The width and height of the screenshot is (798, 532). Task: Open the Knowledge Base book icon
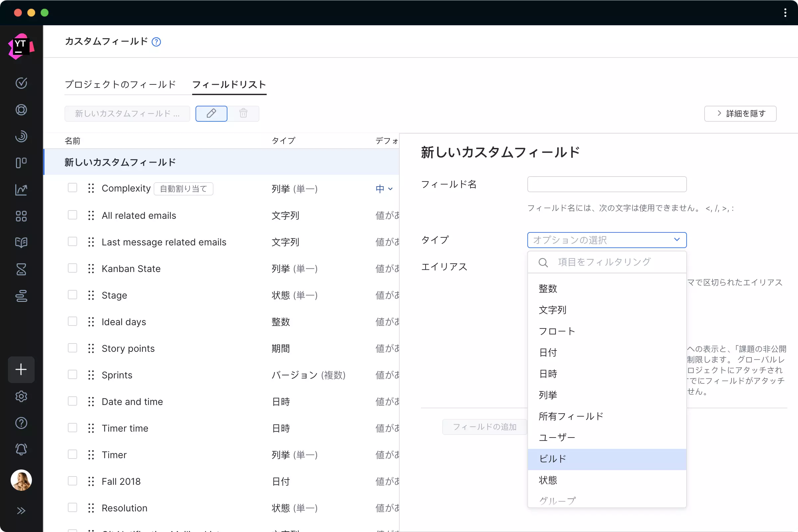click(21, 243)
